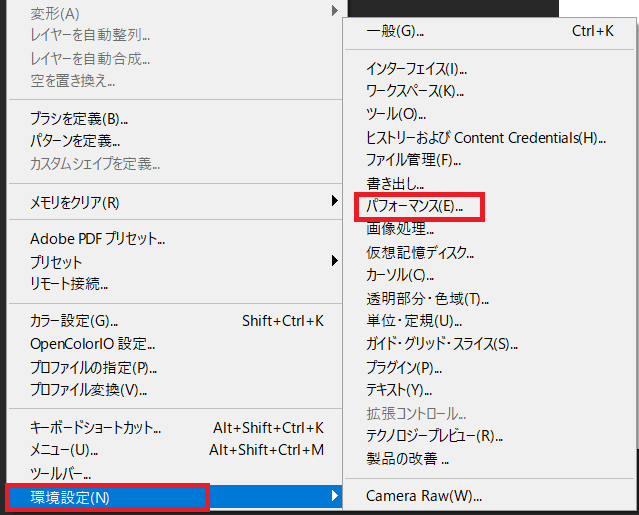
Task: Choose リモート接続... menu entry
Action: [x=175, y=284]
